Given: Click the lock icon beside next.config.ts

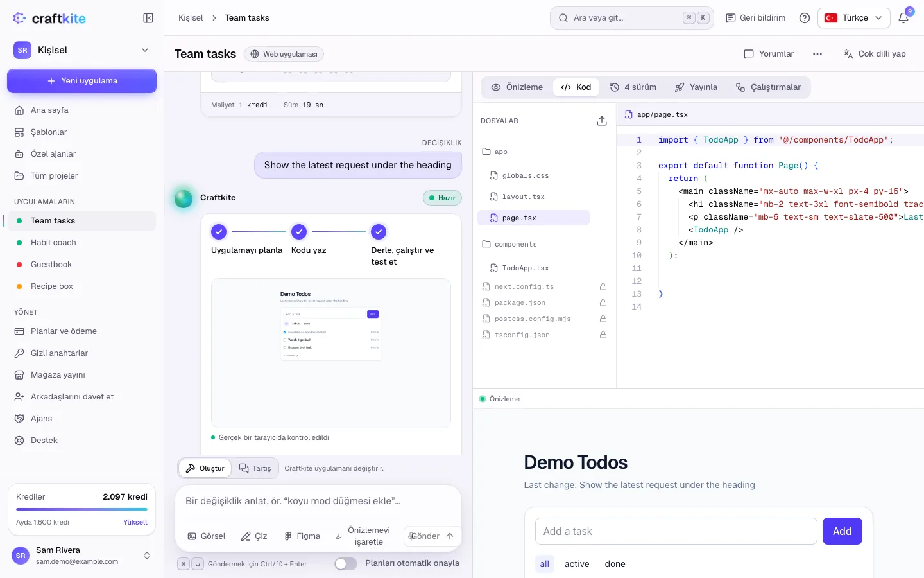Looking at the screenshot, I should pyautogui.click(x=603, y=286).
